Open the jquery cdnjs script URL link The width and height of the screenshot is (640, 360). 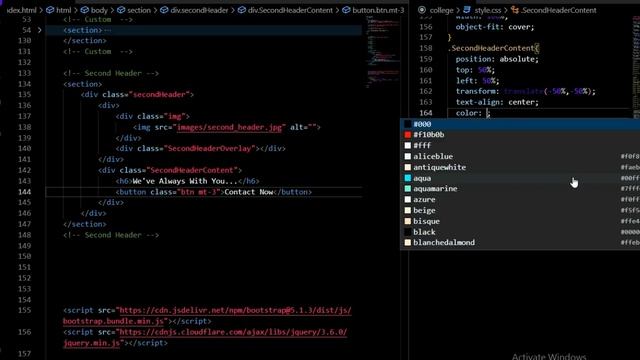[x=233, y=332]
